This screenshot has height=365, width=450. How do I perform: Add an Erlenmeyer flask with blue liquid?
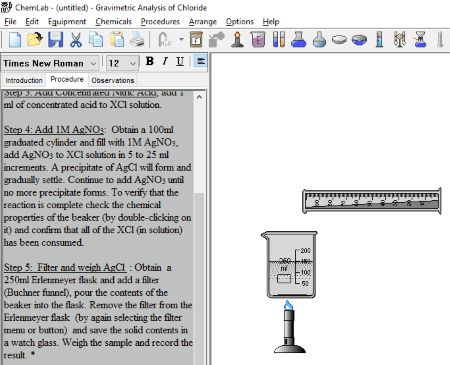(299, 40)
